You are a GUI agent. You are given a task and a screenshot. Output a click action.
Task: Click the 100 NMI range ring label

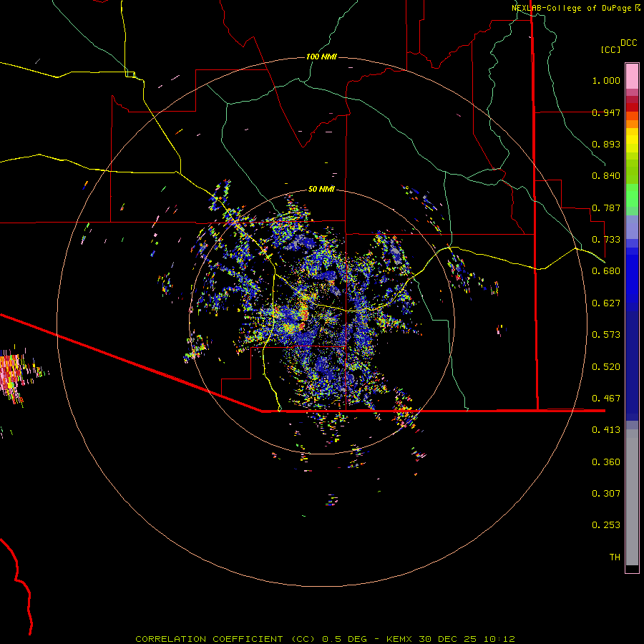(x=321, y=57)
